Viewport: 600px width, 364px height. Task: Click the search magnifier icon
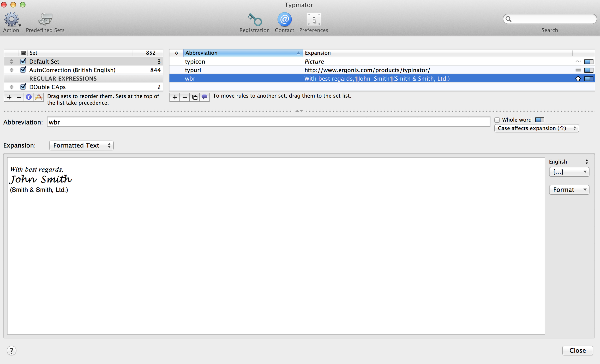(x=509, y=19)
